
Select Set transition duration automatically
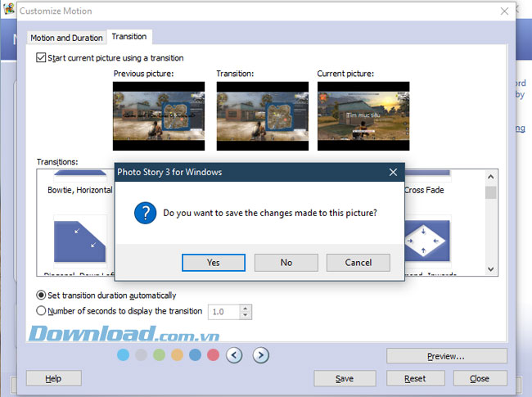(x=41, y=295)
